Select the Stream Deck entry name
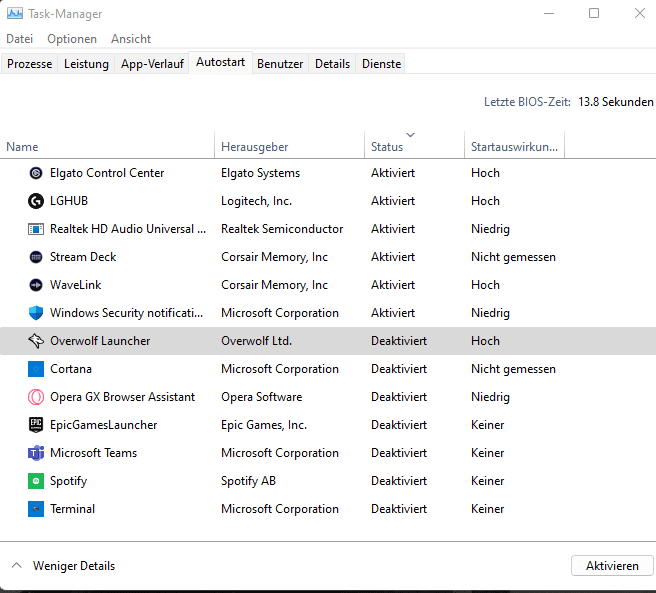 pos(83,257)
